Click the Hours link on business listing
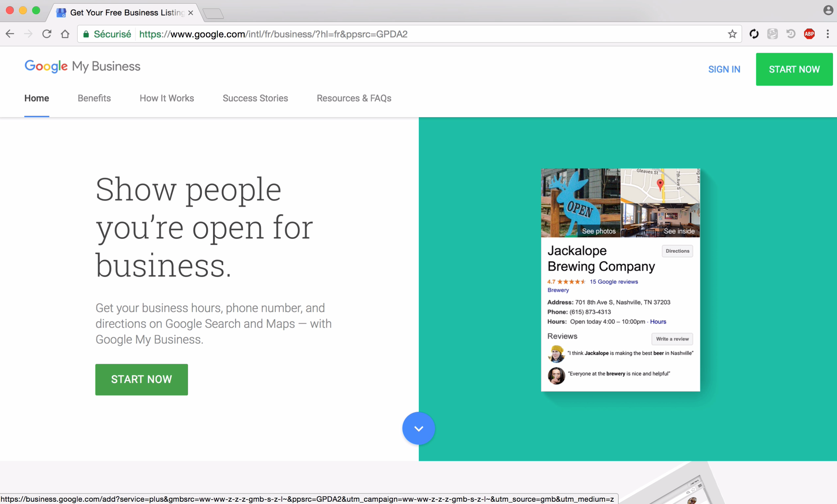The image size is (837, 504). point(658,322)
